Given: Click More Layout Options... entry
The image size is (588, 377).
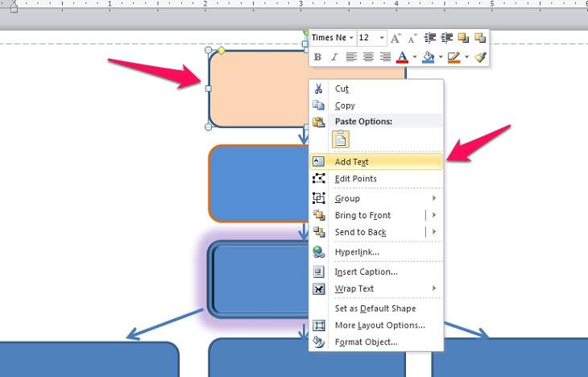Looking at the screenshot, I should (x=379, y=325).
